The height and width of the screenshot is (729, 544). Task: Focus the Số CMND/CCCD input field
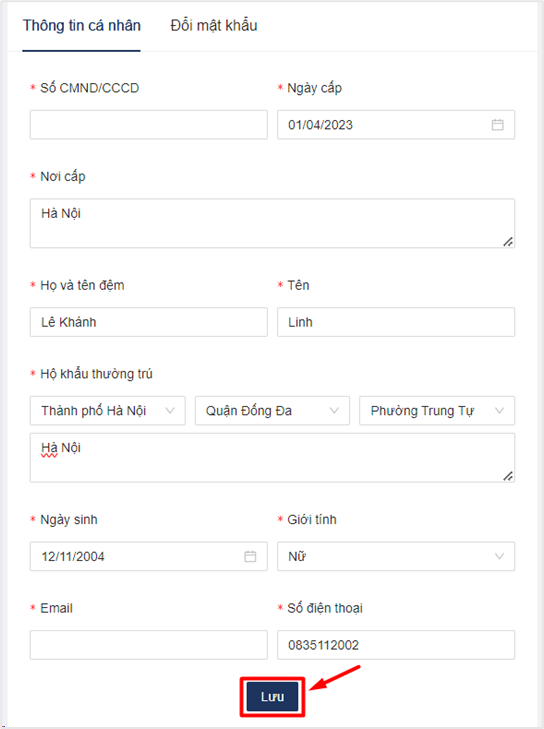149,125
